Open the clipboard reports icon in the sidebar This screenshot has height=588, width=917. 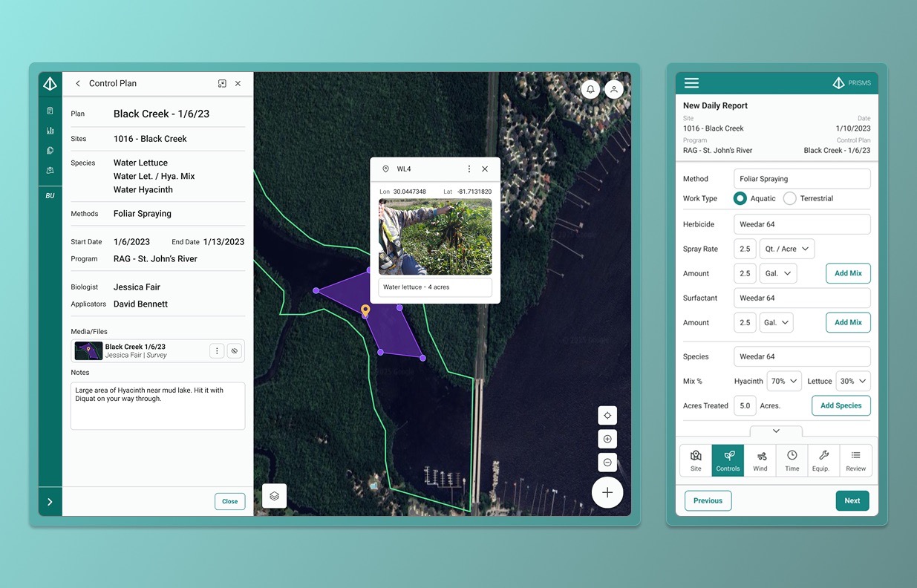click(x=50, y=111)
